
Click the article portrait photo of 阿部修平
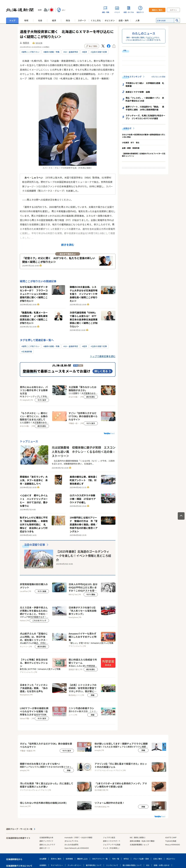(68, 125)
